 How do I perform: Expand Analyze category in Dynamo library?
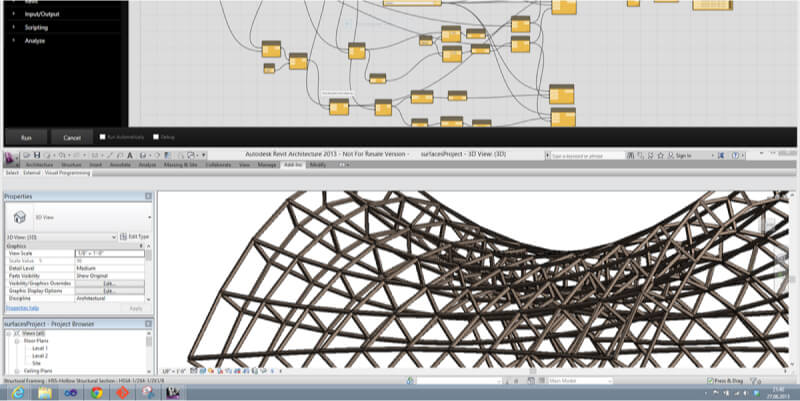click(x=14, y=41)
